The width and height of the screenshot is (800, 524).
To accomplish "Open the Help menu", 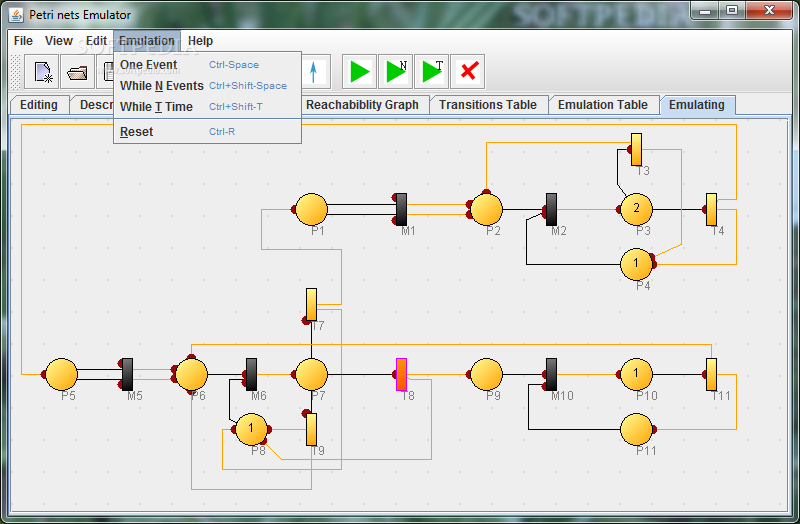I will 200,41.
